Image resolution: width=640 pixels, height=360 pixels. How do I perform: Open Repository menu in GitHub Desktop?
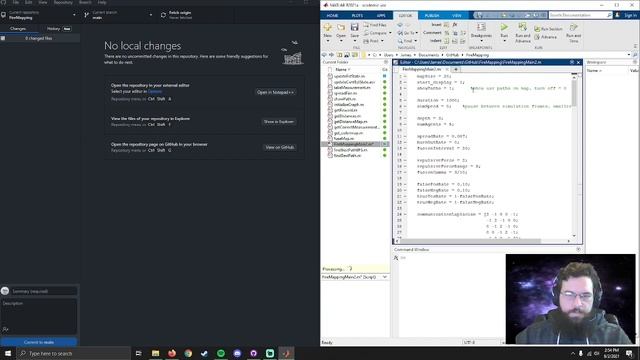(x=63, y=2)
